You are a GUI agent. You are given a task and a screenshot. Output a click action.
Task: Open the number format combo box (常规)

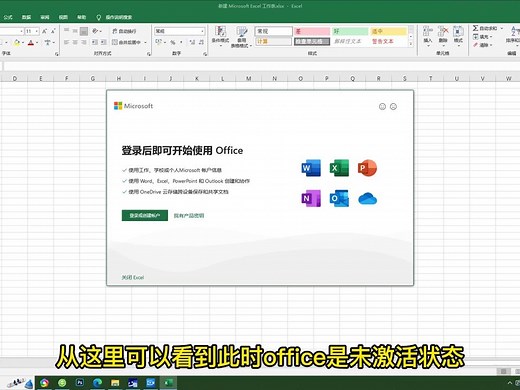point(179,31)
